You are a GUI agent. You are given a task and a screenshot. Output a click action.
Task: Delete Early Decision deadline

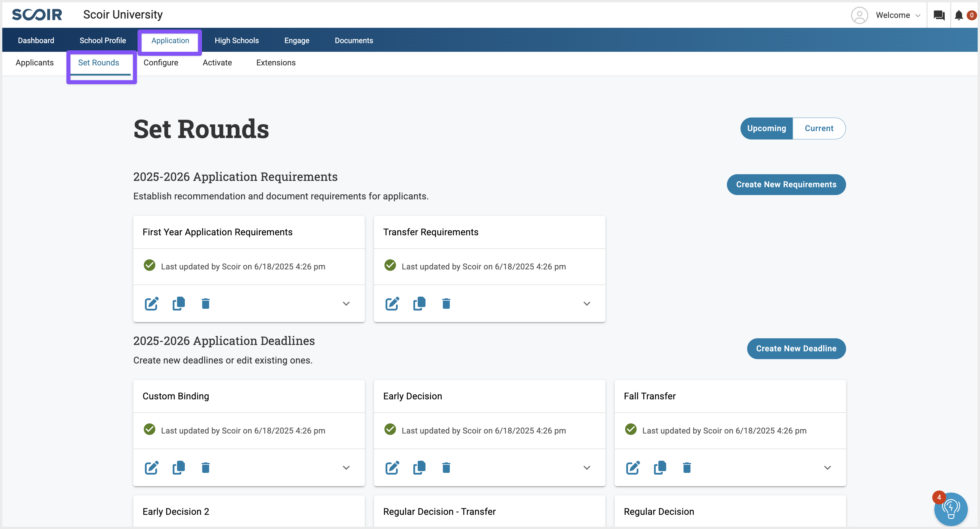click(446, 468)
